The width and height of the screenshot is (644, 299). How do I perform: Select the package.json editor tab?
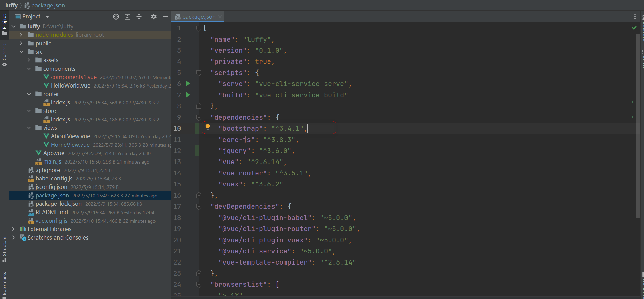198,17
